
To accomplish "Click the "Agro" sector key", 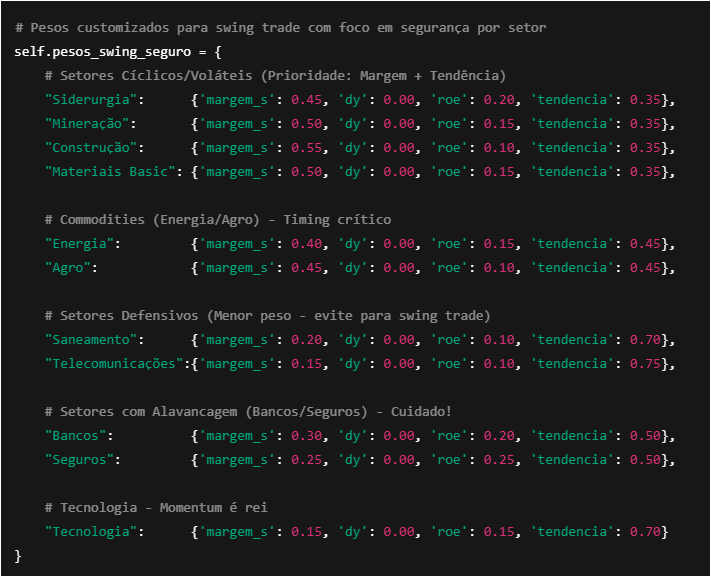I will [x=71, y=267].
